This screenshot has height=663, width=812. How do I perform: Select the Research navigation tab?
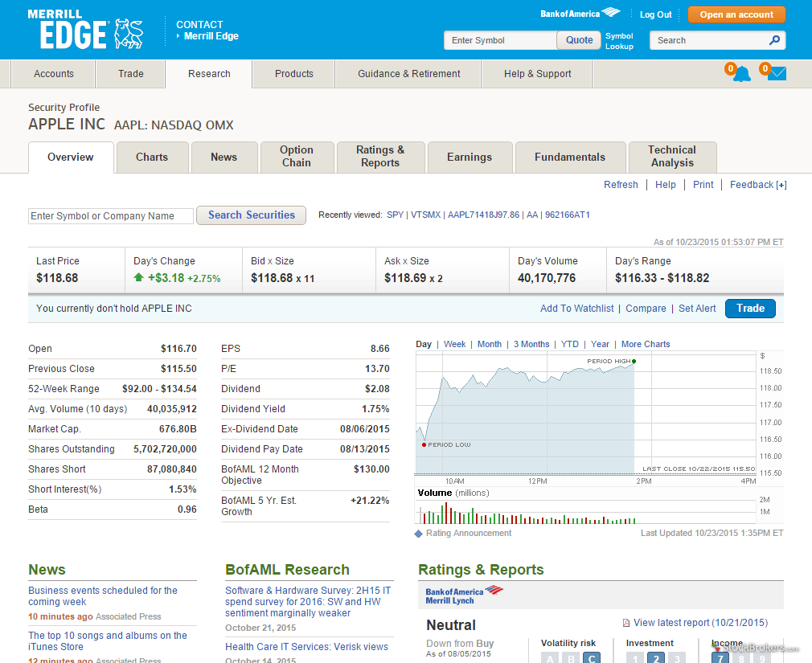click(209, 74)
